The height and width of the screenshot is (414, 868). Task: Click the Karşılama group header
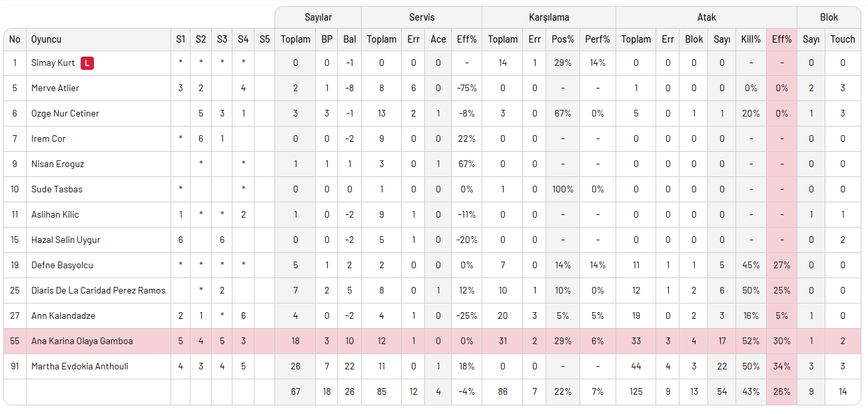[548, 17]
